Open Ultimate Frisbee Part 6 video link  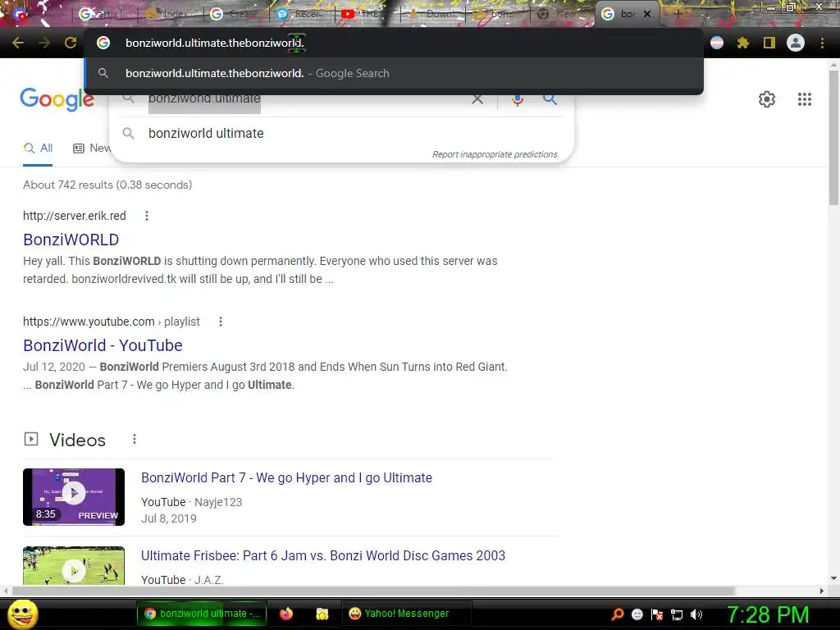(323, 555)
